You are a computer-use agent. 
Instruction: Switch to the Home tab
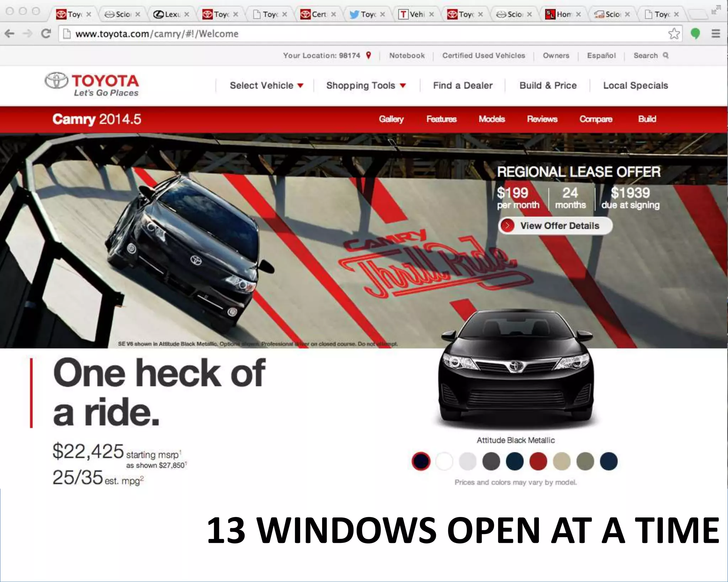[564, 14]
